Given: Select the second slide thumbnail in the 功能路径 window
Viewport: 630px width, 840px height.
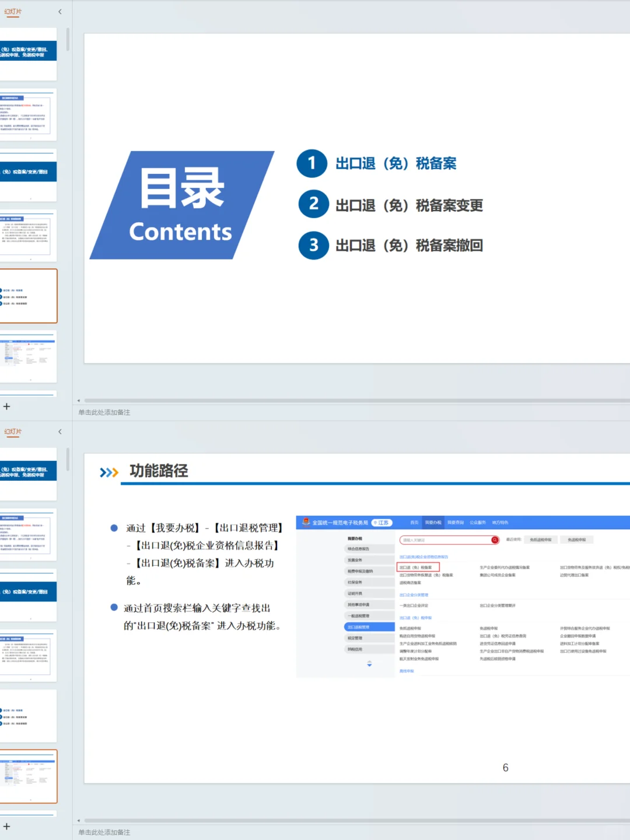Looking at the screenshot, I should pyautogui.click(x=28, y=535).
